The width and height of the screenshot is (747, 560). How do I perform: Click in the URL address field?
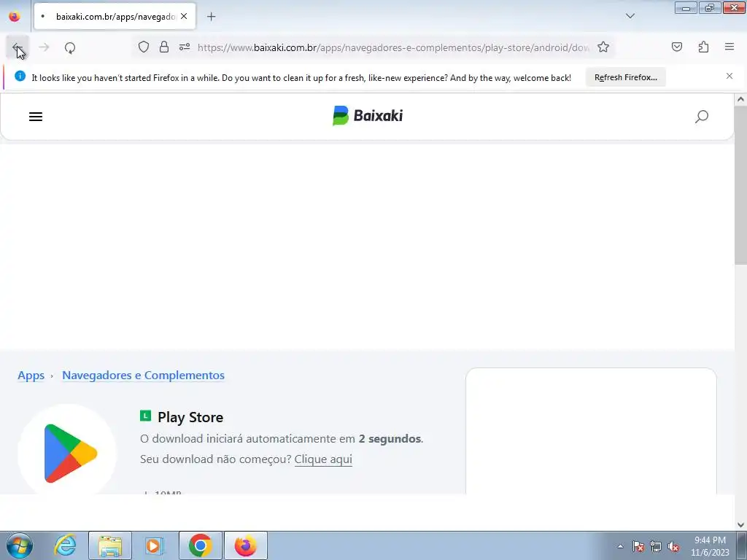pyautogui.click(x=393, y=47)
